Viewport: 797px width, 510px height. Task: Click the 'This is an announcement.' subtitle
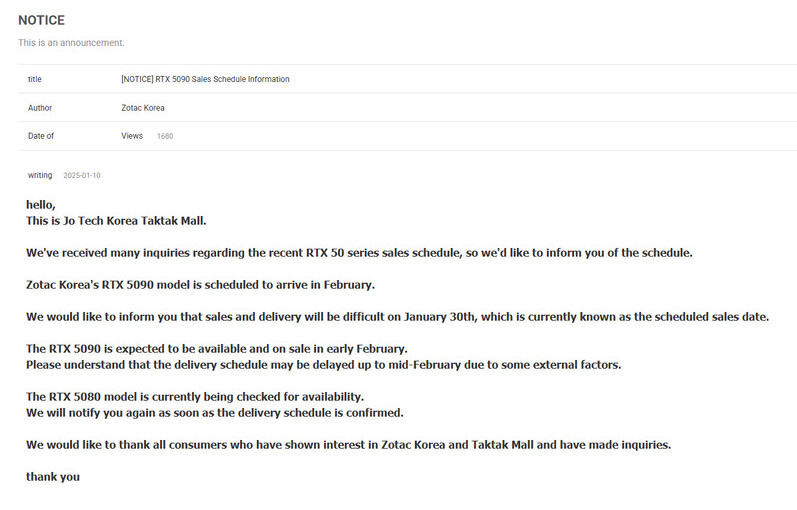point(71,43)
